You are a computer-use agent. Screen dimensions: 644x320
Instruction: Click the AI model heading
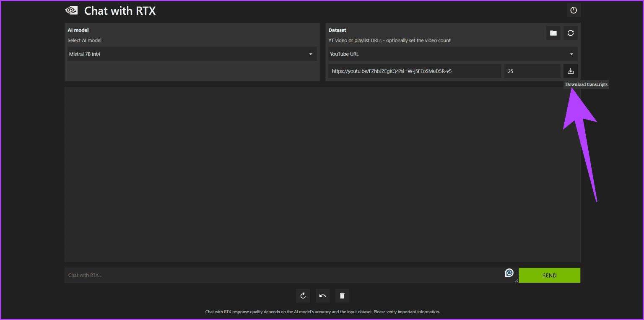point(78,30)
